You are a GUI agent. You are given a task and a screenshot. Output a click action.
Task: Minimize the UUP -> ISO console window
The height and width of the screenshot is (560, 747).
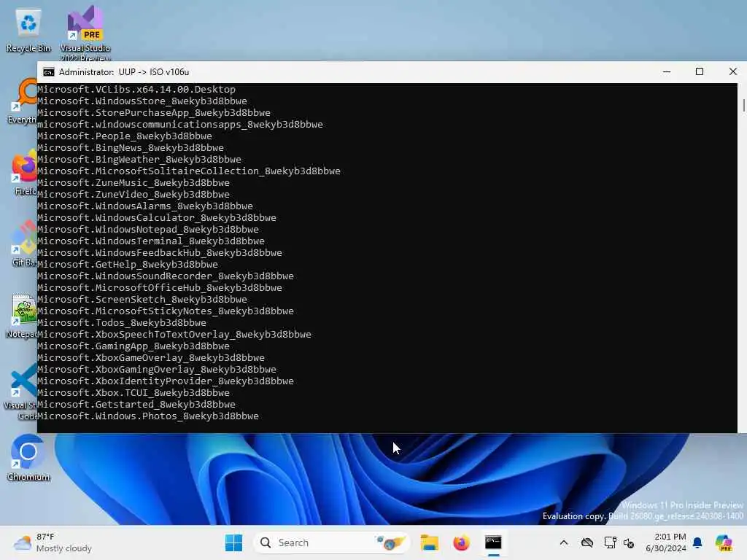[667, 72]
